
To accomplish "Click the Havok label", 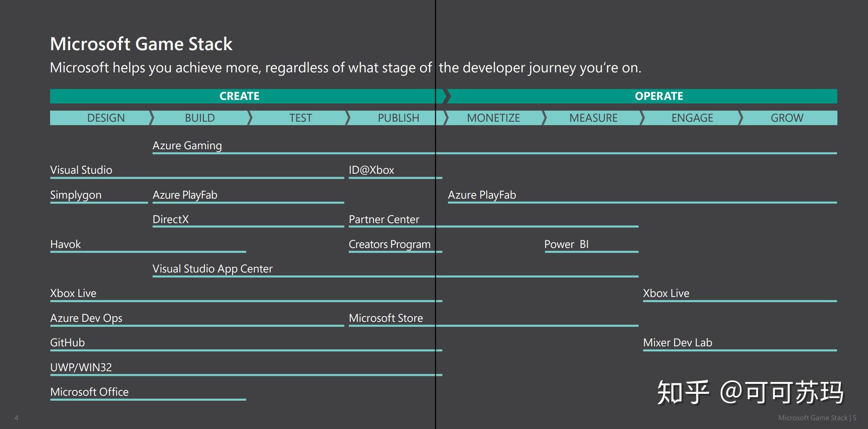I will point(65,244).
